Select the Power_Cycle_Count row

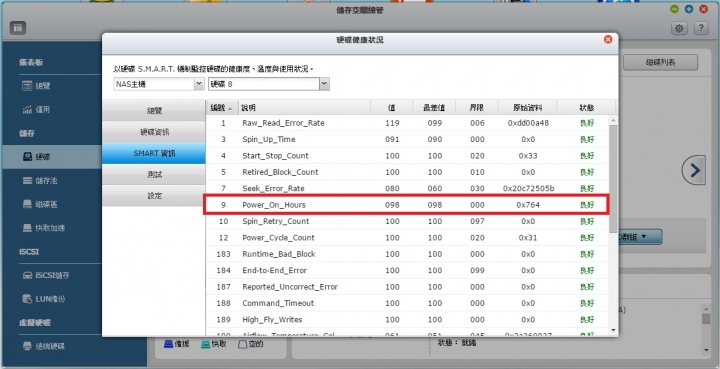coord(407,238)
